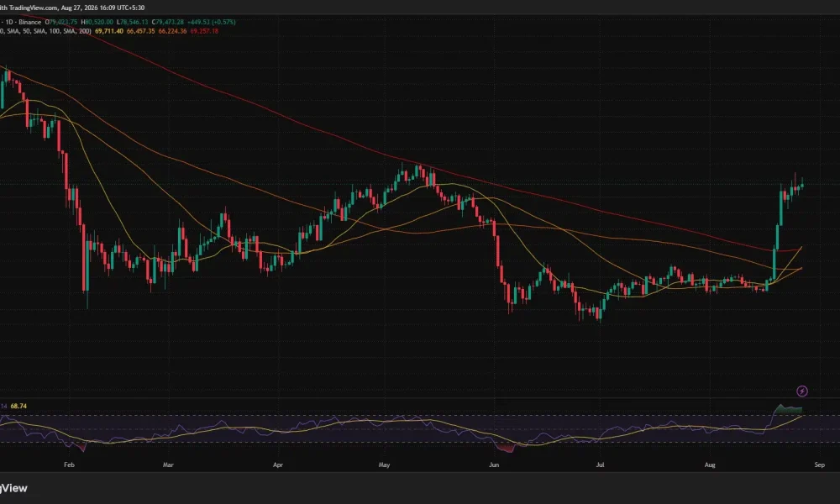Click the Low price value 78,546.13
Screen dimensions: 840x504
[x=134, y=22]
